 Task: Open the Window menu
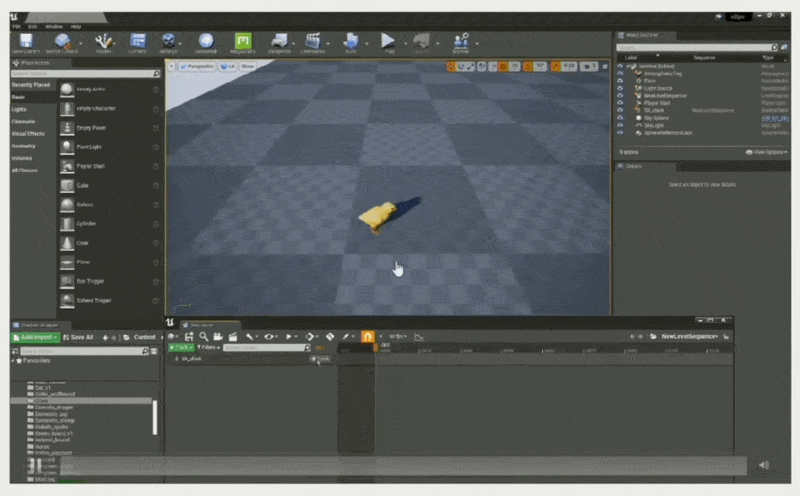pos(53,26)
